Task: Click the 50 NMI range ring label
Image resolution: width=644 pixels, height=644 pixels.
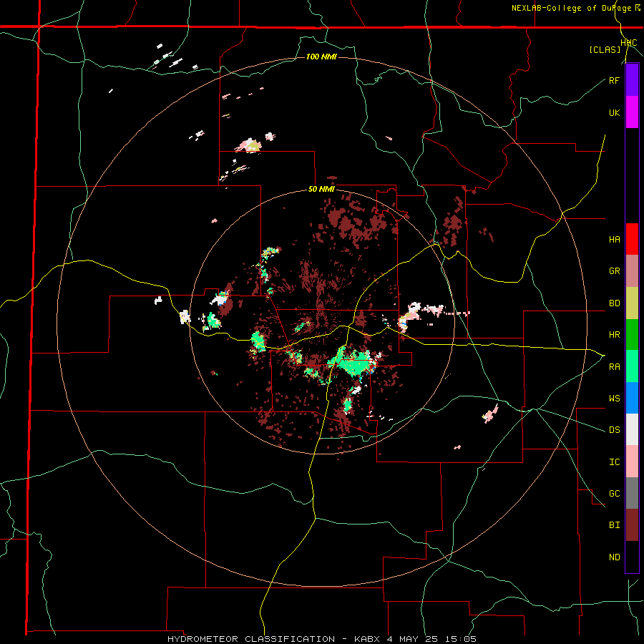Action: [321, 190]
